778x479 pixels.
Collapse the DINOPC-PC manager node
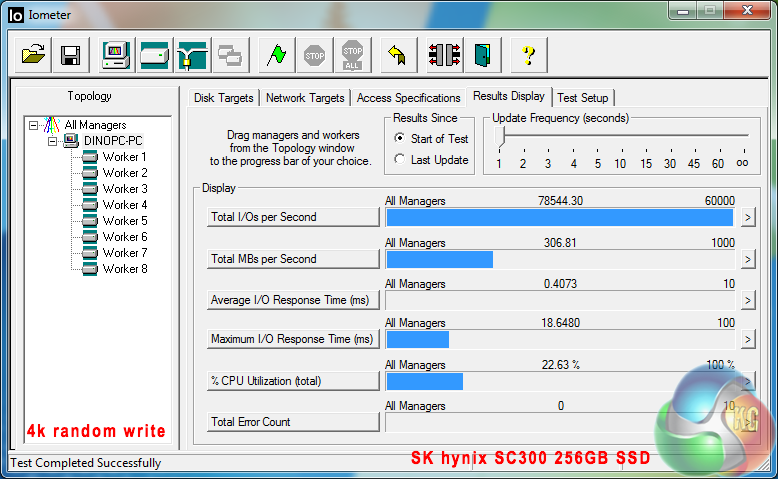pyautogui.click(x=52, y=141)
